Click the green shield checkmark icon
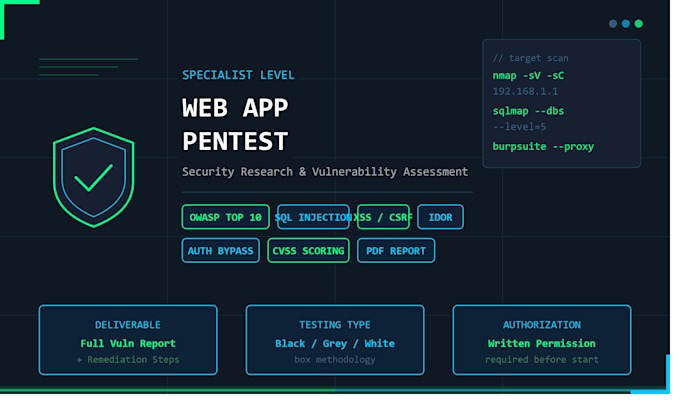 click(94, 177)
